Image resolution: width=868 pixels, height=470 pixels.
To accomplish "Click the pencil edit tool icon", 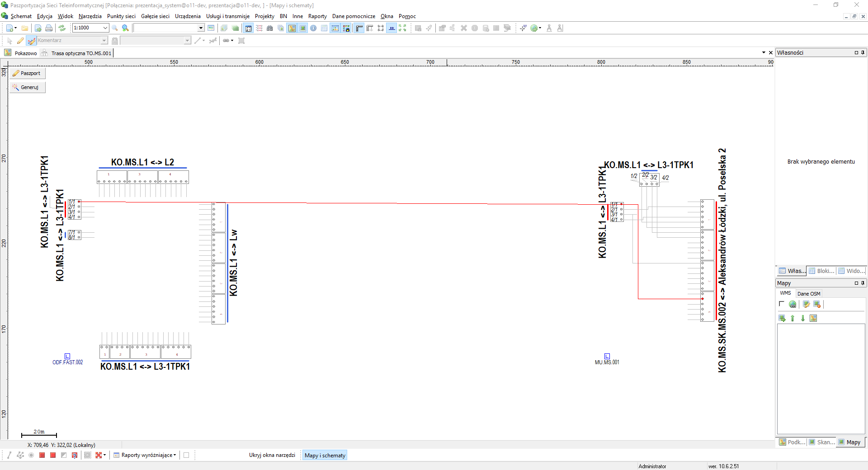I will pos(20,41).
